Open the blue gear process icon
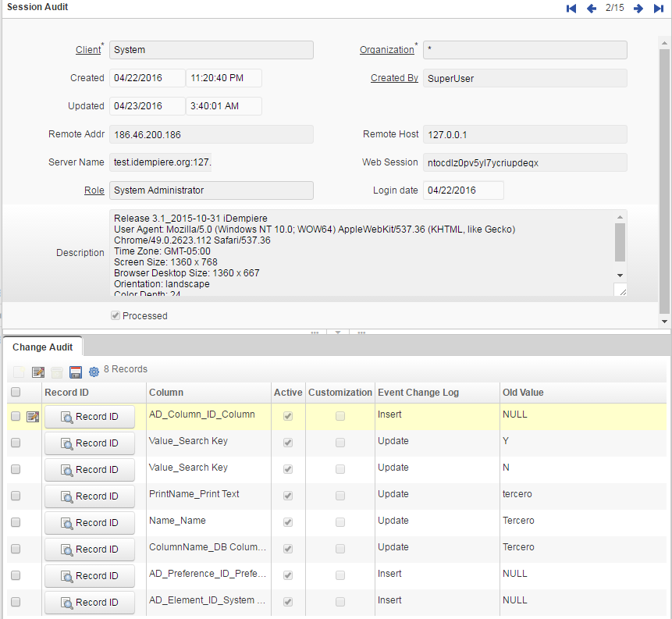The image size is (672, 619). click(94, 372)
